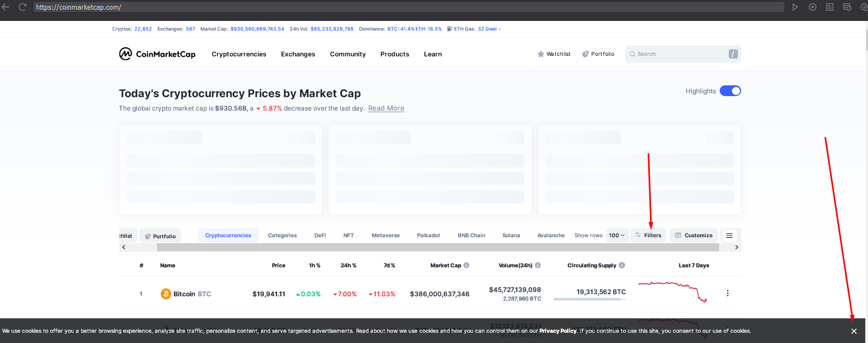
Task: Click the browser back arrow
Action: tap(6, 7)
